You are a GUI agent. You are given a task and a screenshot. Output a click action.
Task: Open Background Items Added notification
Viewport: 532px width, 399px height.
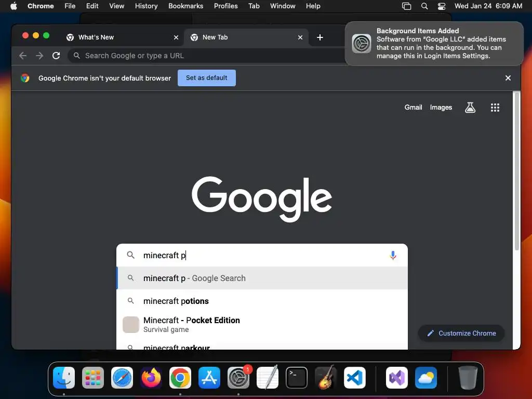click(x=434, y=44)
